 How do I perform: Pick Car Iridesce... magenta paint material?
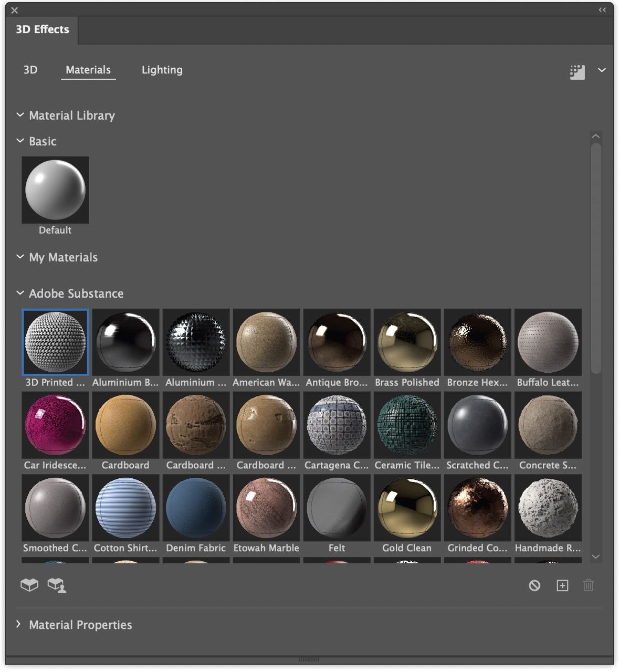55,425
